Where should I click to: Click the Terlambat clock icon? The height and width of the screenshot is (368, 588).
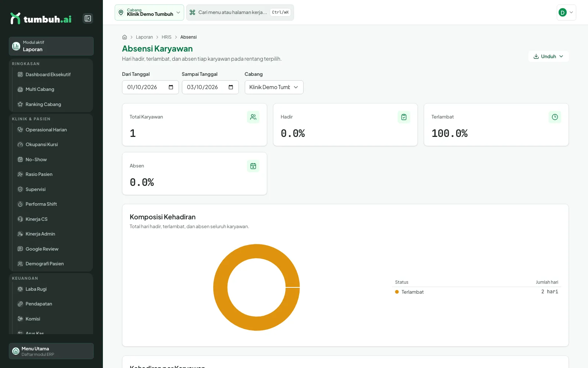(x=555, y=117)
